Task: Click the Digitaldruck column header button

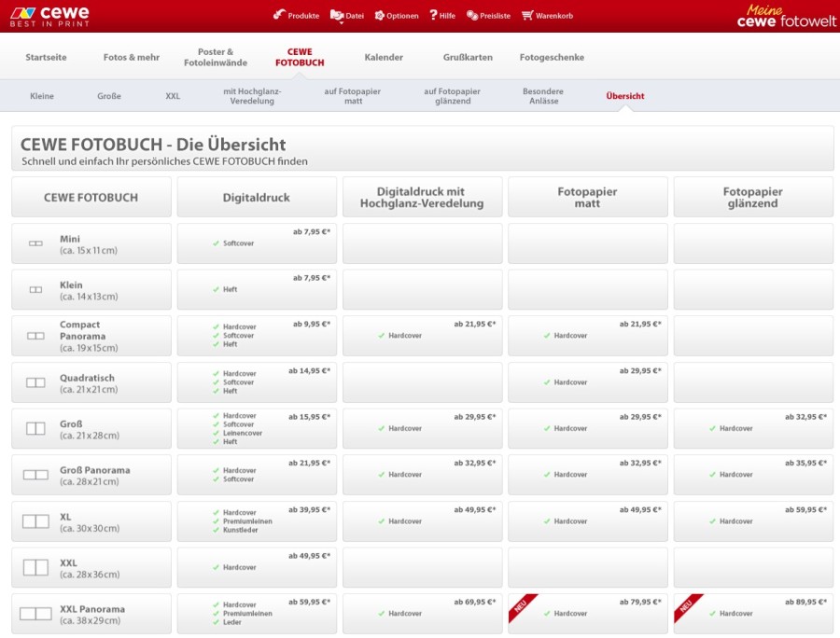Action: click(257, 198)
